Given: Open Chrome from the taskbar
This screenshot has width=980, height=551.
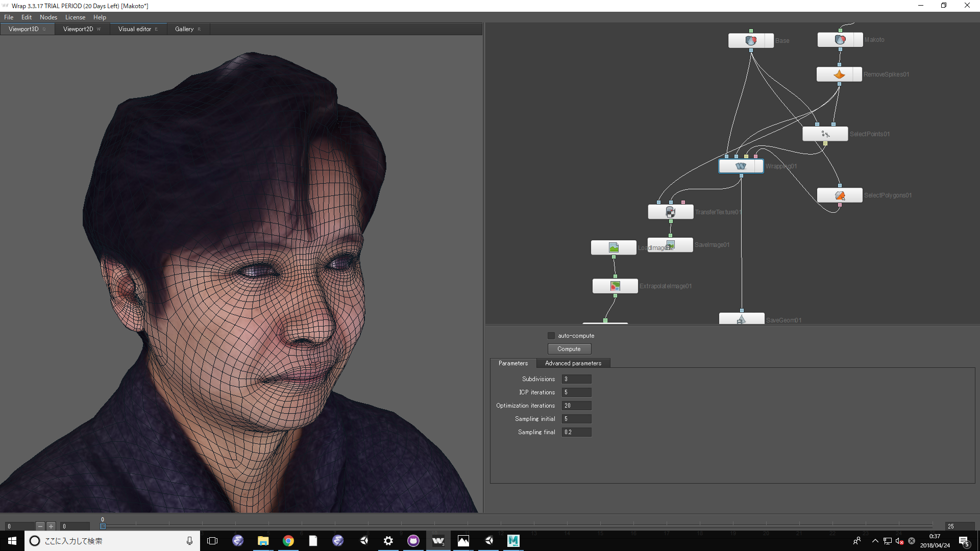Looking at the screenshot, I should pyautogui.click(x=288, y=541).
